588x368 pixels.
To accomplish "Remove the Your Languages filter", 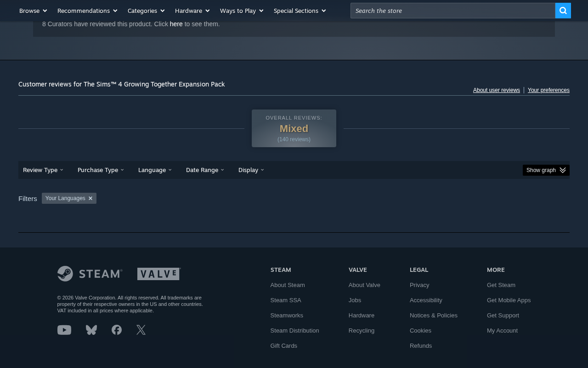I will tap(90, 198).
